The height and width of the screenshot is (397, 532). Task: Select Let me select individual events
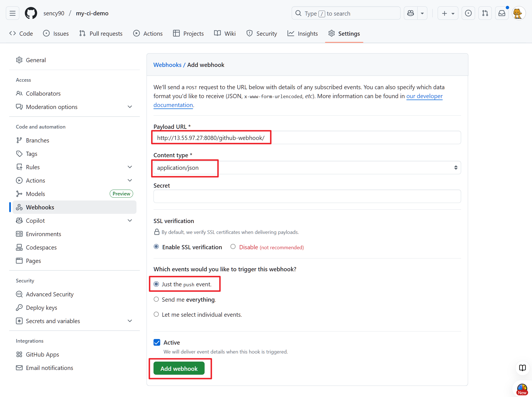156,314
